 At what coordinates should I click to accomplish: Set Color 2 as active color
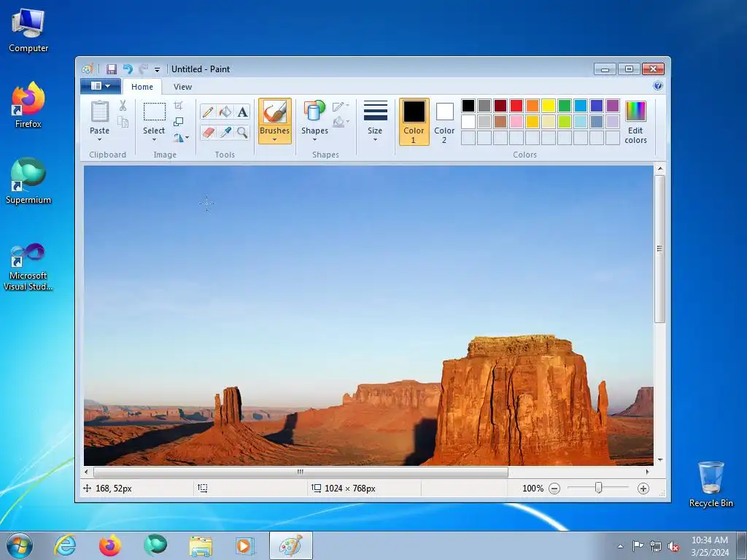tap(444, 122)
